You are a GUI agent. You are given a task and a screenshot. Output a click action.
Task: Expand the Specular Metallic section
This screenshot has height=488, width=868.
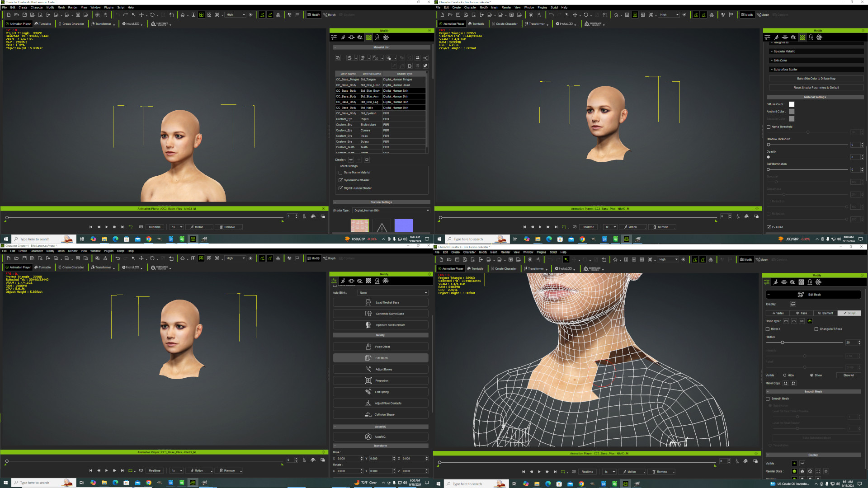pyautogui.click(x=816, y=52)
